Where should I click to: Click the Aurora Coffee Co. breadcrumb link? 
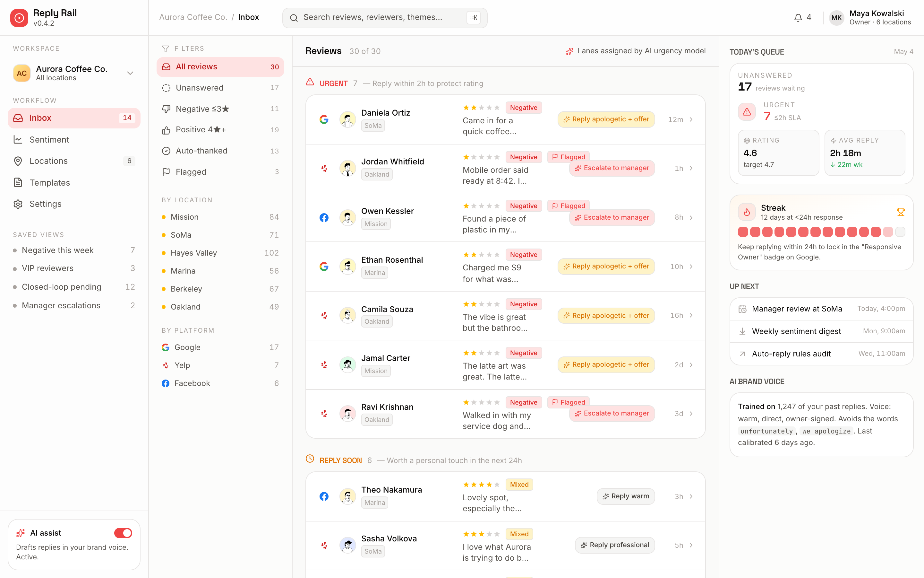[193, 17]
